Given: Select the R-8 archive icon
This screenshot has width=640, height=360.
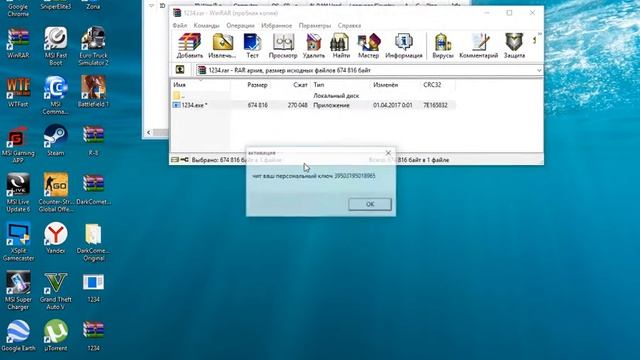Looking at the screenshot, I should point(93,141).
